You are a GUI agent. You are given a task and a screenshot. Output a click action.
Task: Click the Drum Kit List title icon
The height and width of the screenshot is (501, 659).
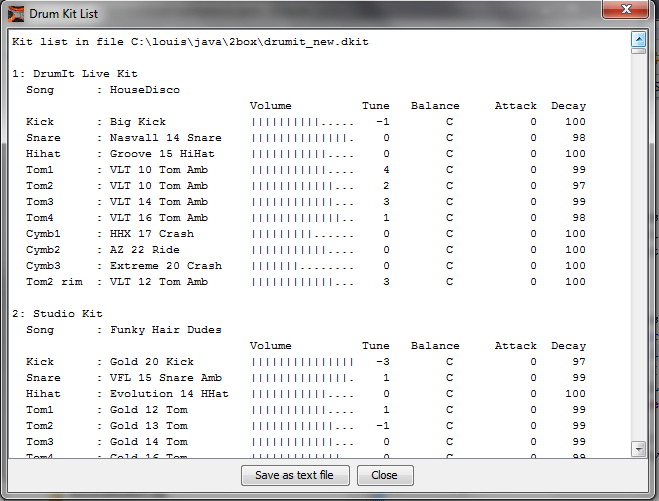coord(16,14)
